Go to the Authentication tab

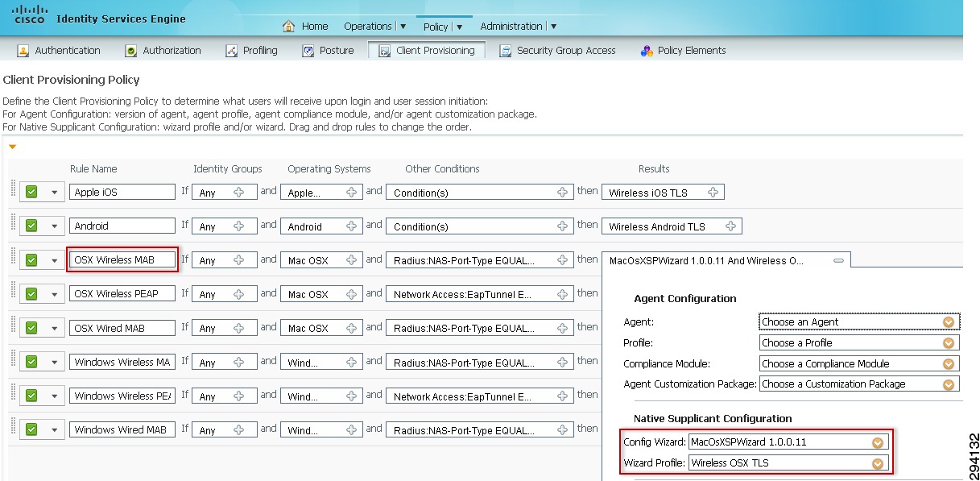coord(59,50)
